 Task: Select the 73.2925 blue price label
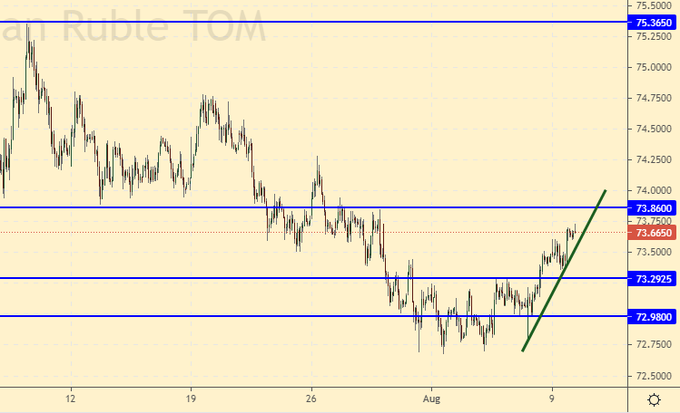(653, 278)
